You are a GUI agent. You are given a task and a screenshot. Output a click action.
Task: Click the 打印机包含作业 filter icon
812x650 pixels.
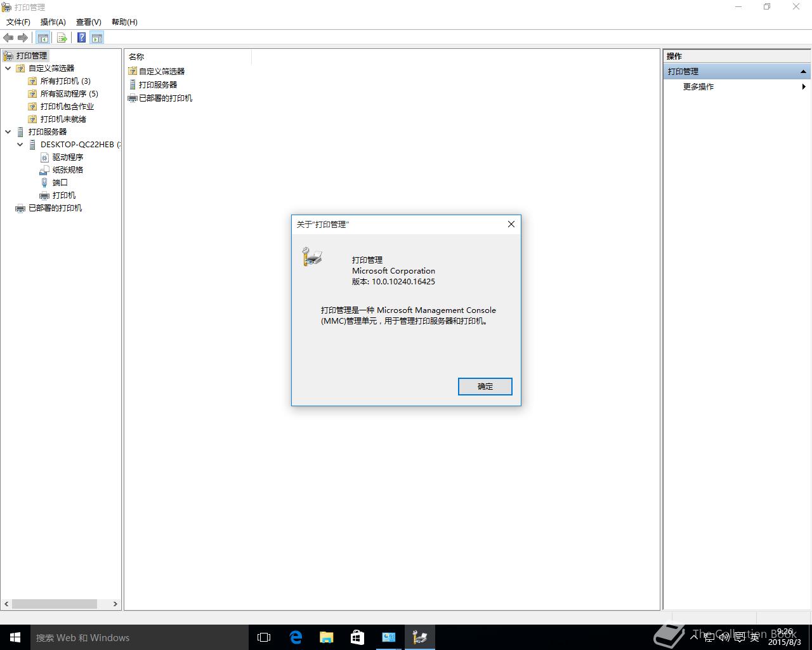[32, 106]
